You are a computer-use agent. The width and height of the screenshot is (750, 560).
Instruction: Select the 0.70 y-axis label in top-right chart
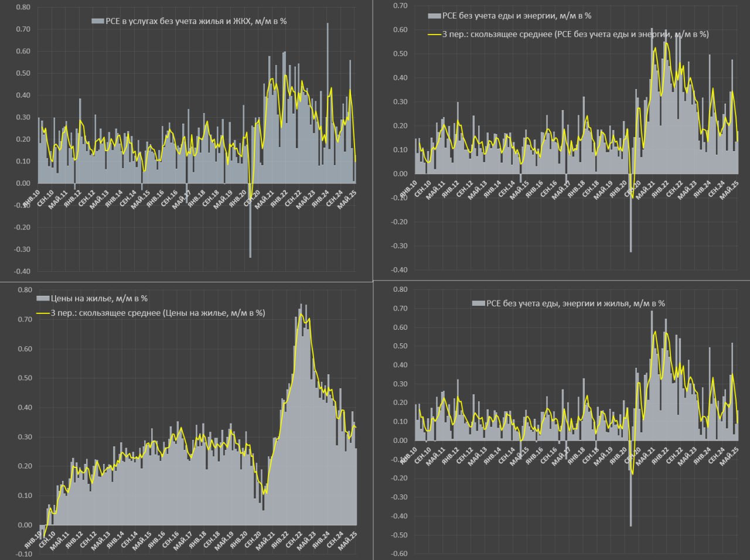(x=400, y=6)
